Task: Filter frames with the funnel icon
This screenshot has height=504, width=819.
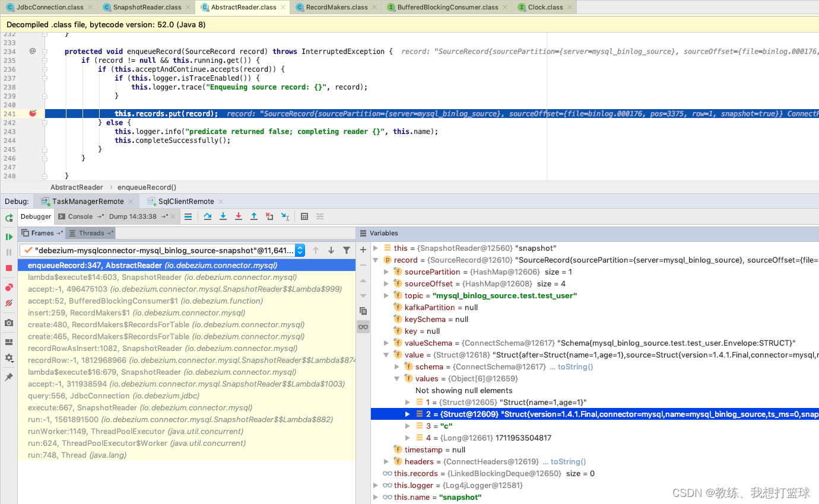Action: pos(347,250)
